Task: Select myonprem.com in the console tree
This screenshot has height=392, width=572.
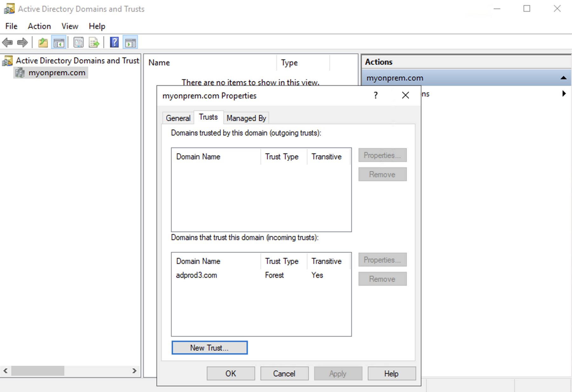Action: [57, 73]
